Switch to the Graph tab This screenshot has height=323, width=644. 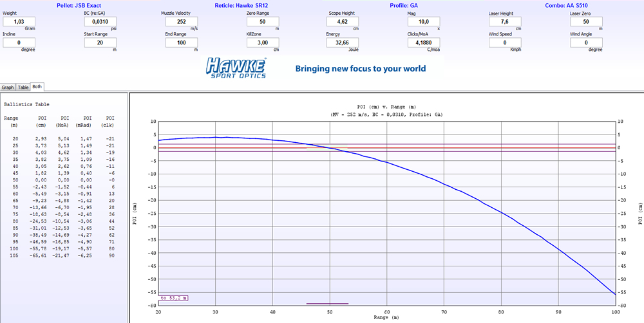point(8,88)
